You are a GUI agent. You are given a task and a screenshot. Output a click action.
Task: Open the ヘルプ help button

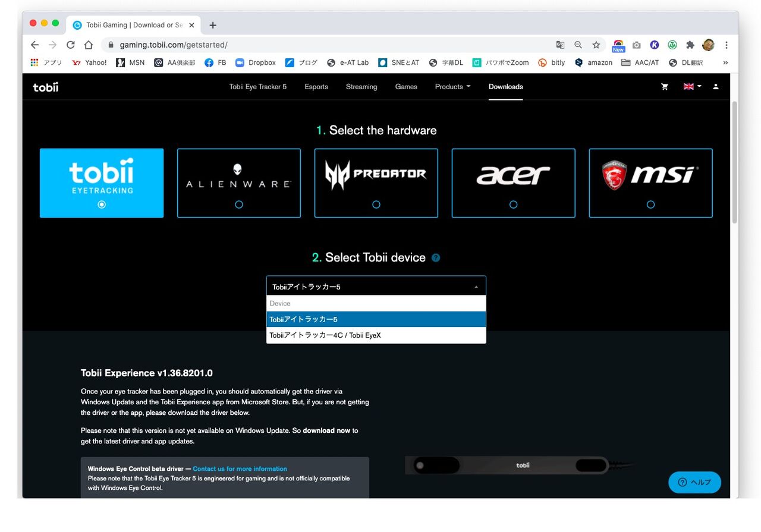click(694, 482)
